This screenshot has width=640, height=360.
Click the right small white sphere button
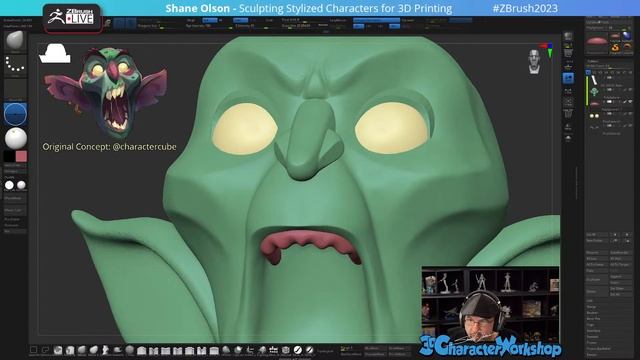tap(21, 185)
